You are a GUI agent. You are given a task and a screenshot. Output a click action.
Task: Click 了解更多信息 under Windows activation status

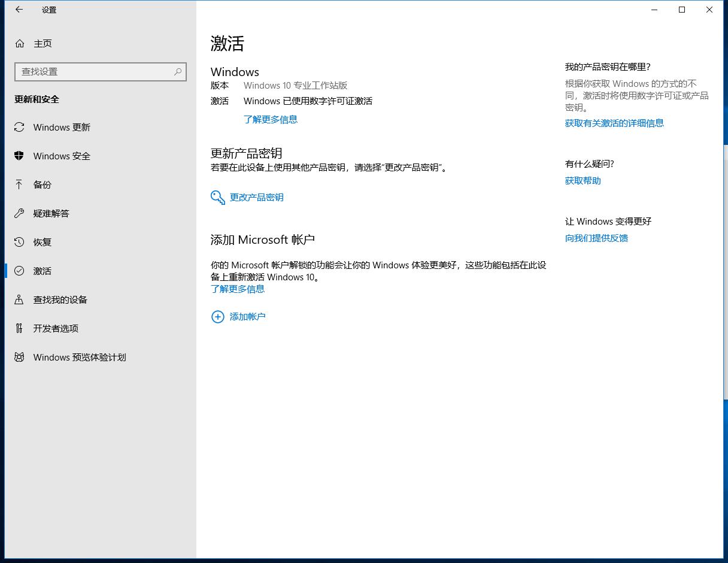[270, 119]
